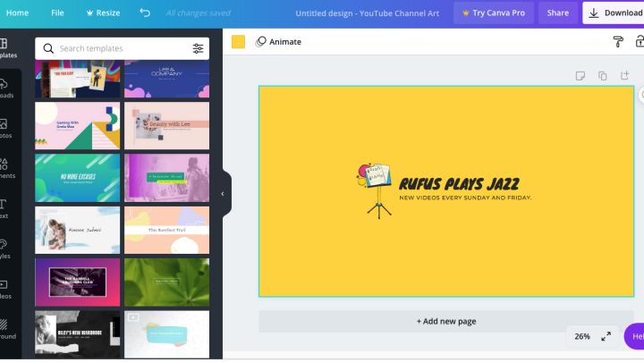Choose the Liam & Company template
The height and width of the screenshot is (362, 644).
point(166,79)
